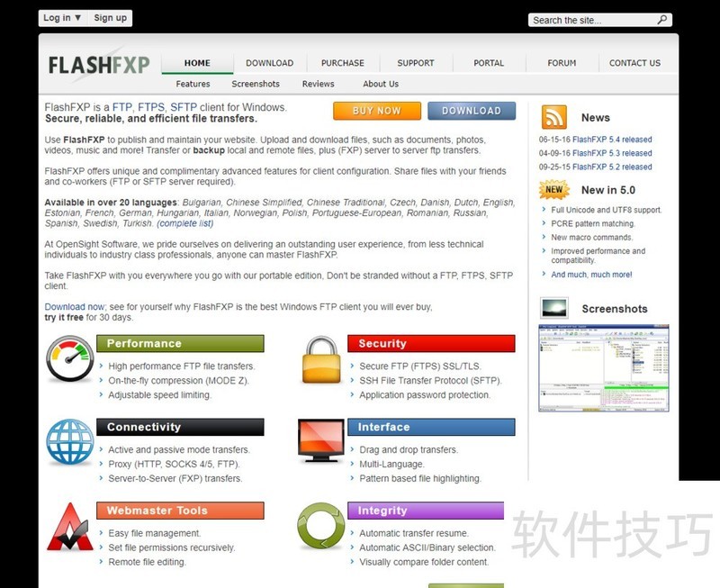Click the Connectivity blue globe icon
720x588 pixels.
70,442
